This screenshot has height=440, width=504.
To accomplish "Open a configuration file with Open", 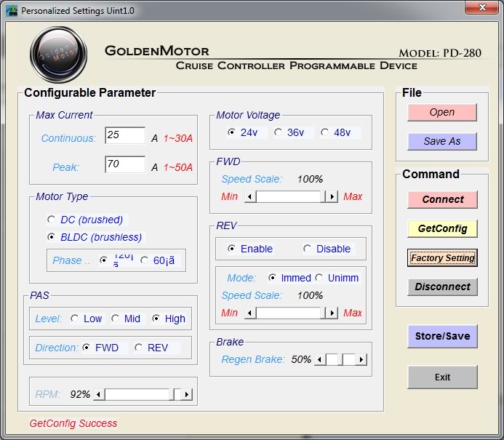I will click(442, 112).
